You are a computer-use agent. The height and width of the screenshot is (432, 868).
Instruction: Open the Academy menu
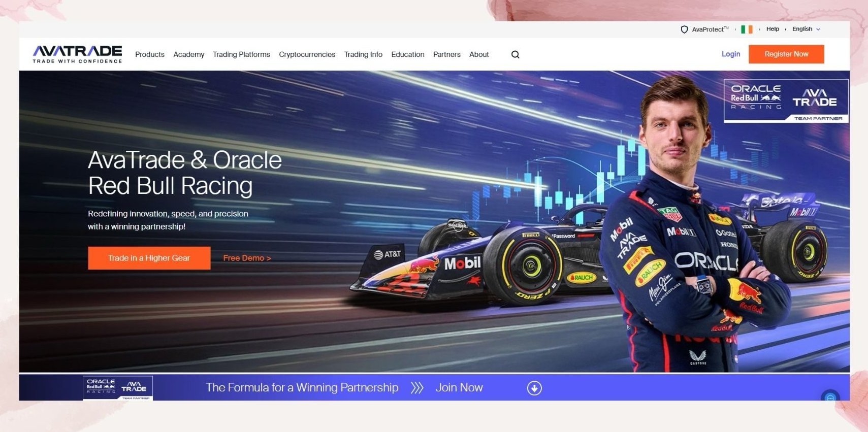(x=189, y=54)
